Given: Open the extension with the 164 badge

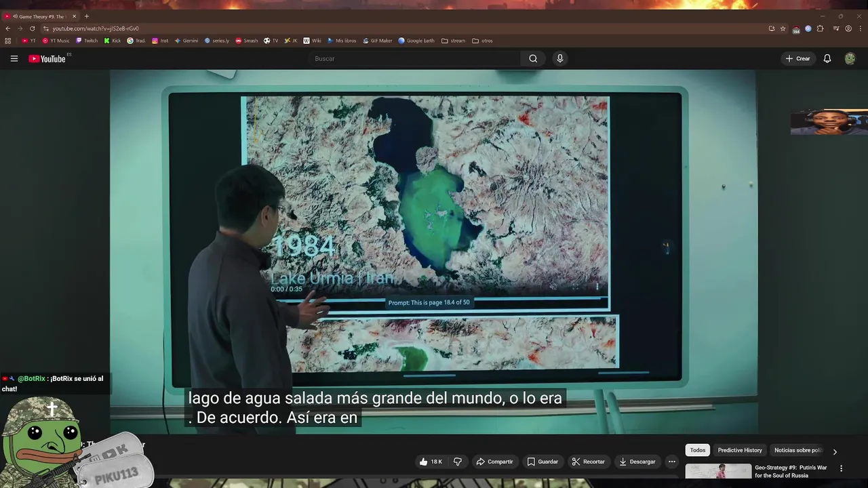Looking at the screenshot, I should 796,29.
